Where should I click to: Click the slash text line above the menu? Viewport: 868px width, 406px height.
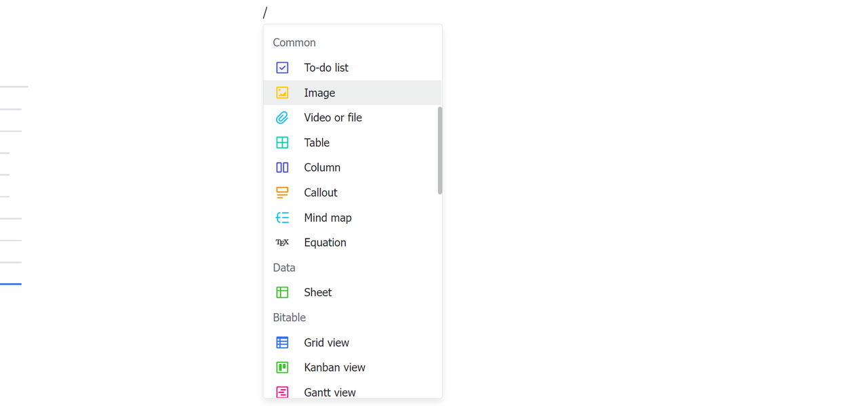(265, 13)
